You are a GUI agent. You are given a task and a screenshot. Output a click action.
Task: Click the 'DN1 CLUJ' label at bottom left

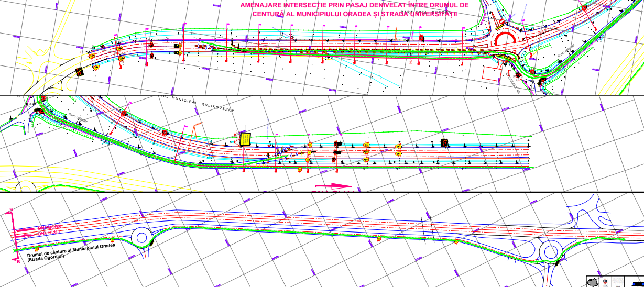pyautogui.click(x=49, y=232)
